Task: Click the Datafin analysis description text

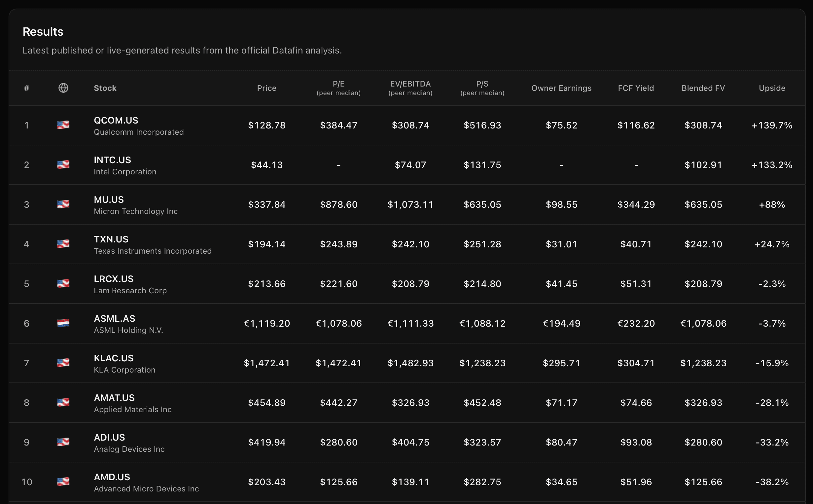Action: click(182, 50)
